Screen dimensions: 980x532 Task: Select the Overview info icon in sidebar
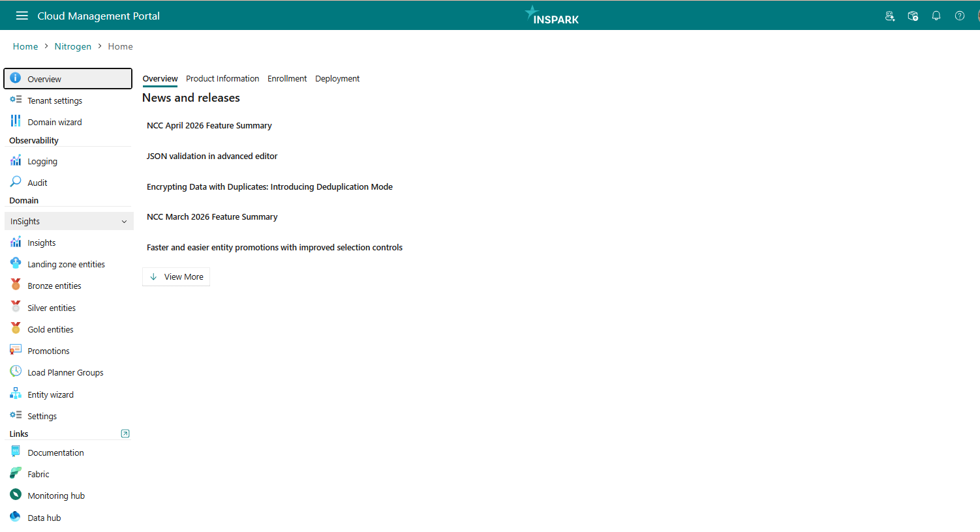coord(16,78)
